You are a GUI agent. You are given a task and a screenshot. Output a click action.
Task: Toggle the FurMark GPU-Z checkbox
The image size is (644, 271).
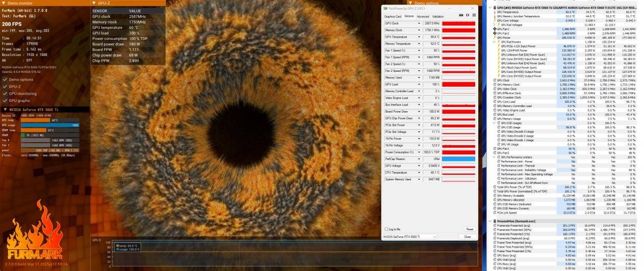coord(5,87)
